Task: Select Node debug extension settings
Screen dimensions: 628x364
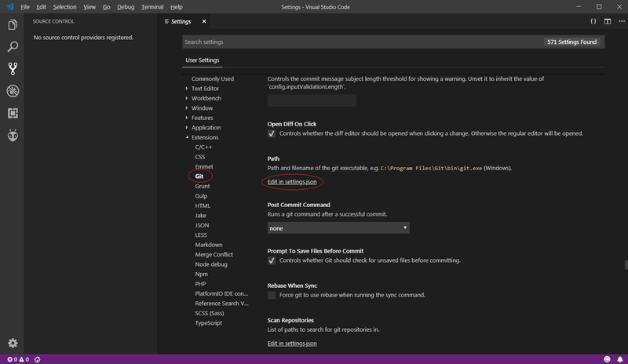Action: tap(211, 264)
